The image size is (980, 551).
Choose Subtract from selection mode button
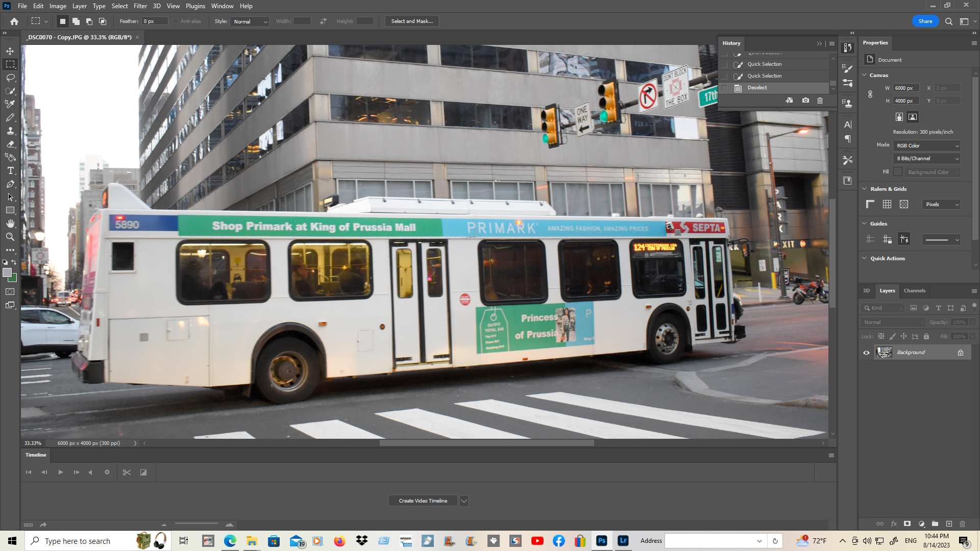(89, 21)
